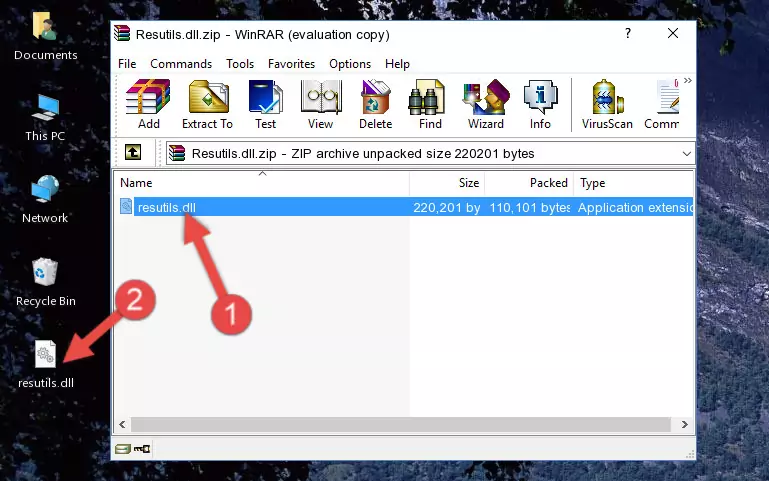
Task: Click the password key icon in status bar
Action: tap(142, 449)
